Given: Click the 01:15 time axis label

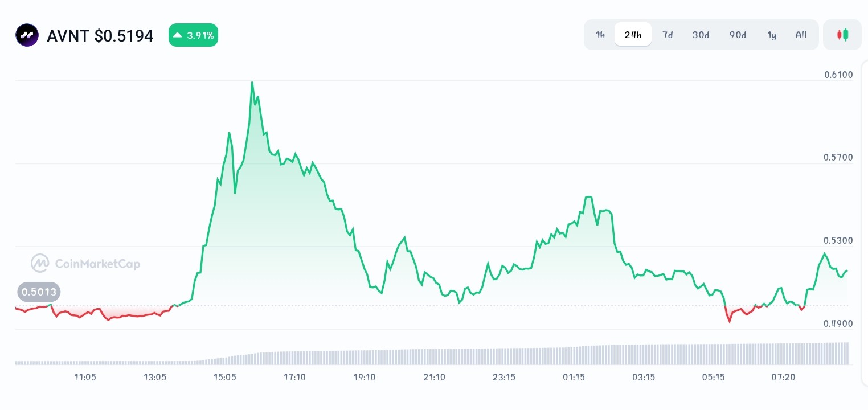Looking at the screenshot, I should [574, 377].
